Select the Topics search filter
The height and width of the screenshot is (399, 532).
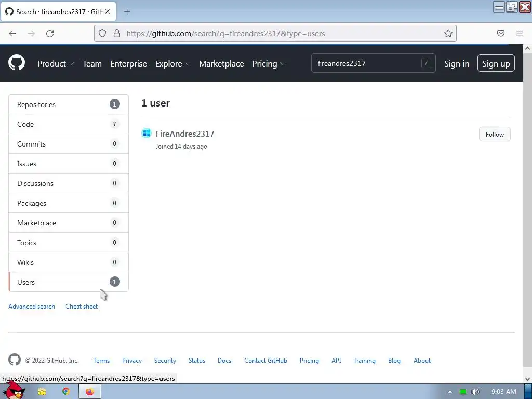pos(69,242)
